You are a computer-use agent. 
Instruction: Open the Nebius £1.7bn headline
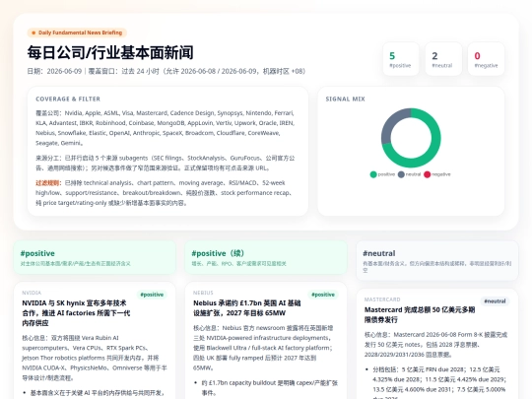247,308
